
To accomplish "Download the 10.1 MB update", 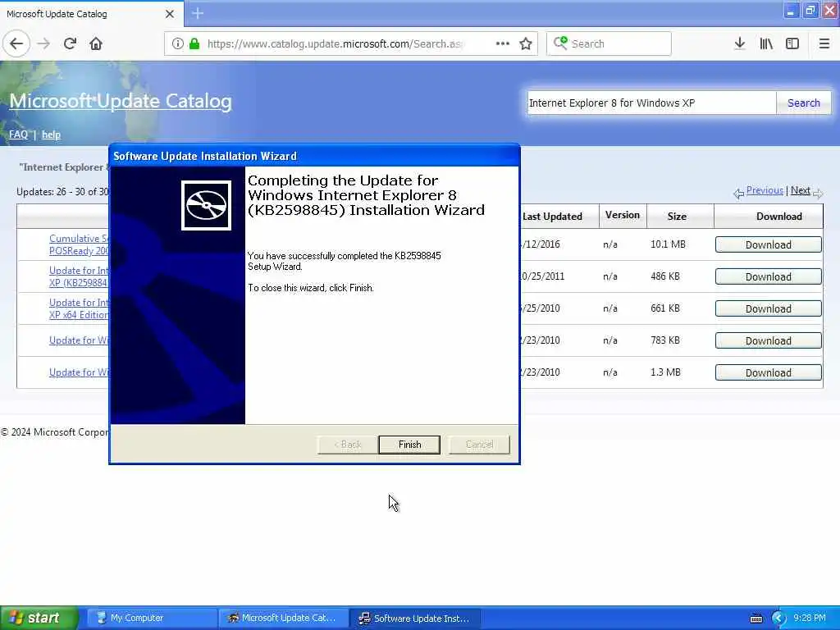I will 768,244.
